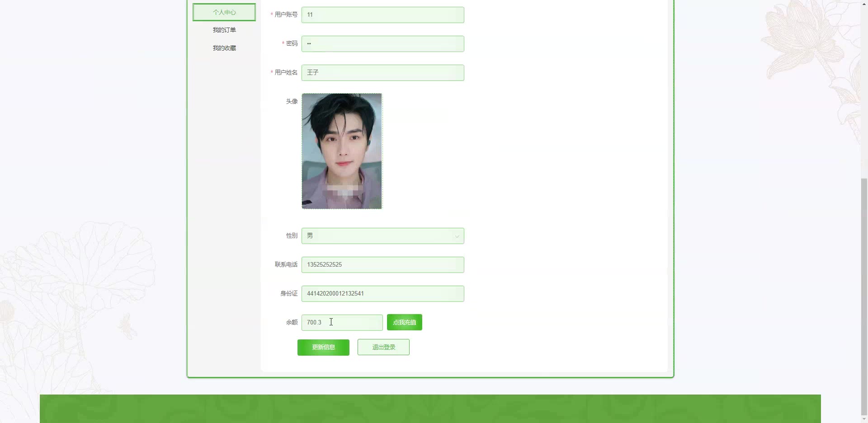Image resolution: width=868 pixels, height=423 pixels.
Task: Click the 点我充值 recharge button
Action: pos(404,322)
